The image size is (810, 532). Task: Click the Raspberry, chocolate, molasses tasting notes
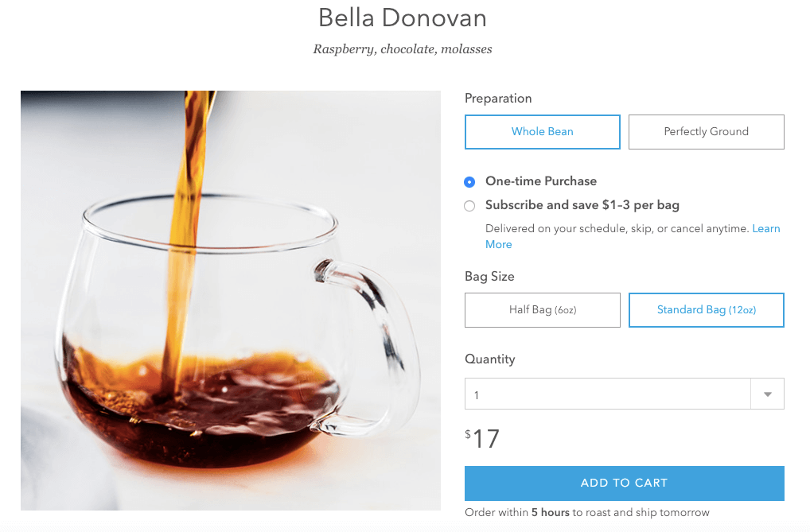pyautogui.click(x=403, y=49)
